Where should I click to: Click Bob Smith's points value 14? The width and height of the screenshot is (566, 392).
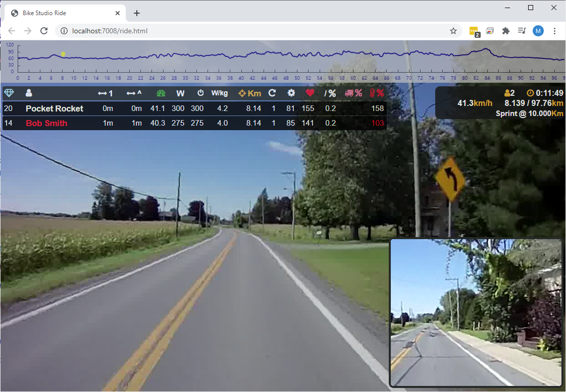(x=8, y=123)
